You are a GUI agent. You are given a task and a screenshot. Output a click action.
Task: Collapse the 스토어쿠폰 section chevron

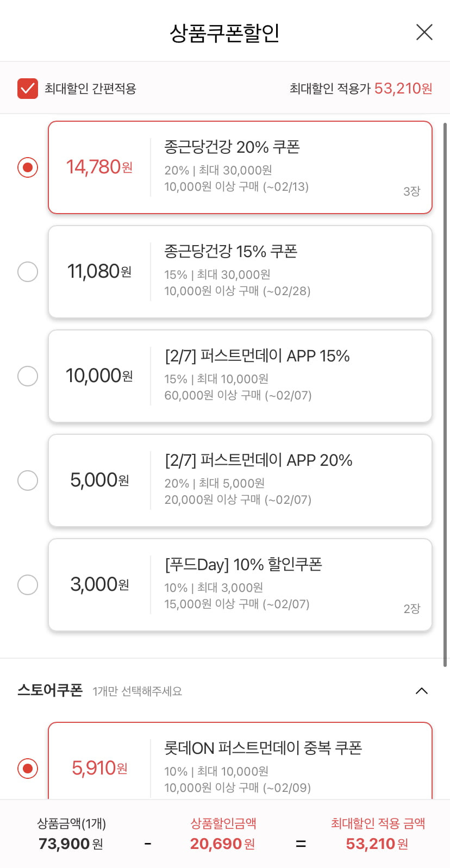[422, 691]
